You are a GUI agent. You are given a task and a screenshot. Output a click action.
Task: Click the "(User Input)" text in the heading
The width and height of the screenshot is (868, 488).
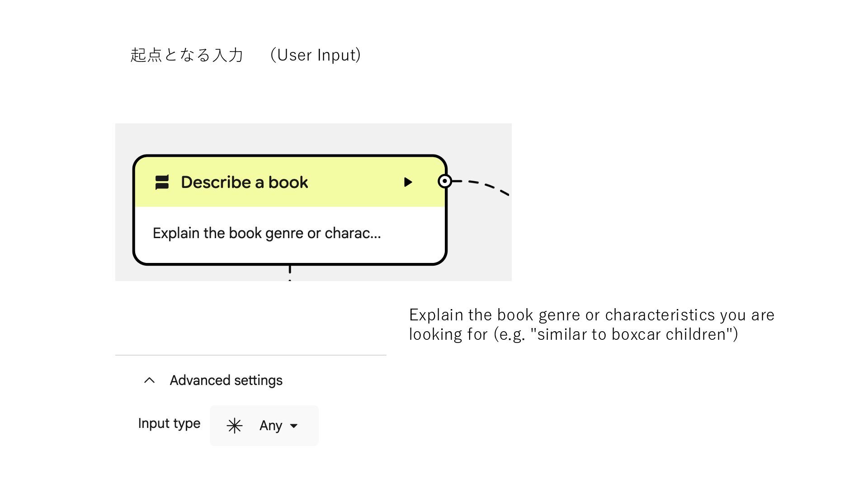(x=316, y=55)
